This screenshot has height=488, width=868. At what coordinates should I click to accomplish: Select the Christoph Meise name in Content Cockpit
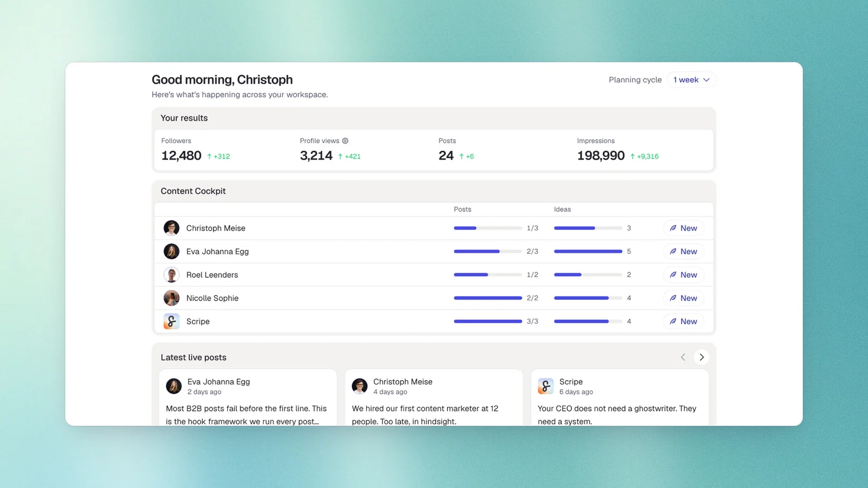tap(216, 228)
